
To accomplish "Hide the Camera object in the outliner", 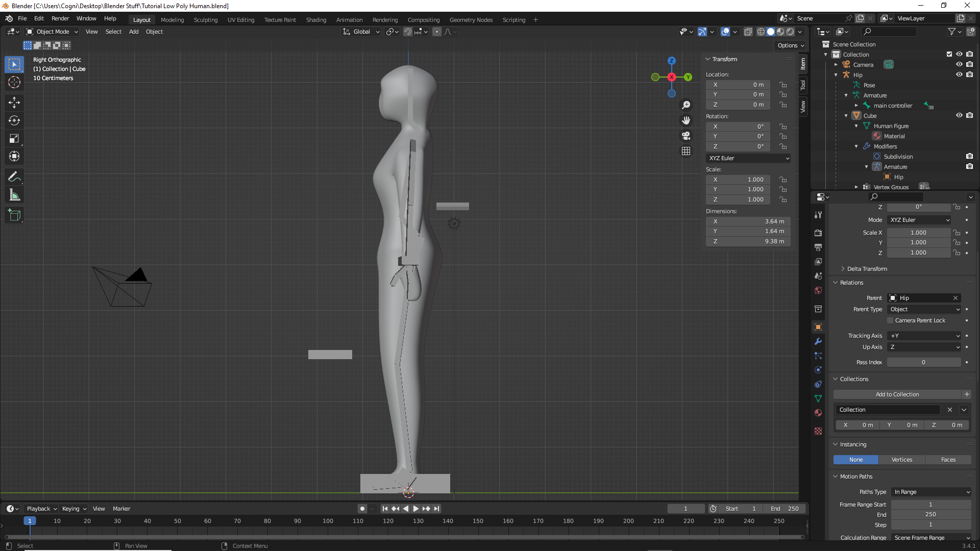I will tap(960, 64).
